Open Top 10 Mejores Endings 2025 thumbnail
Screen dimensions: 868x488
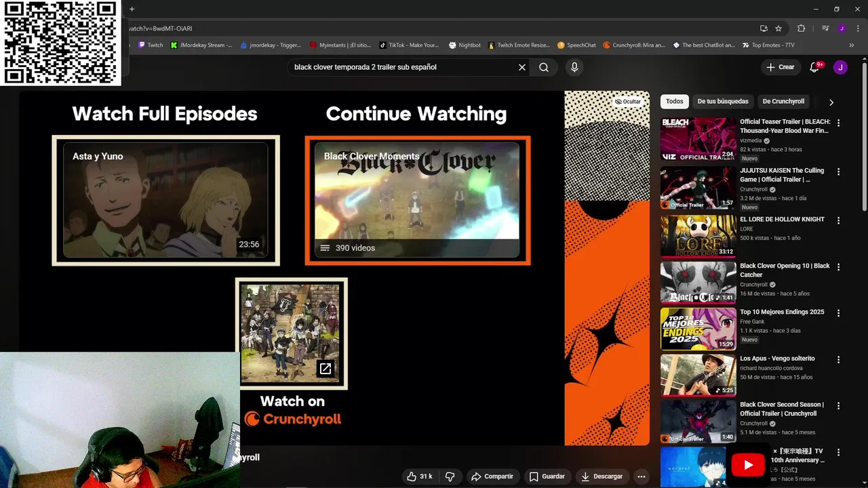click(x=698, y=329)
